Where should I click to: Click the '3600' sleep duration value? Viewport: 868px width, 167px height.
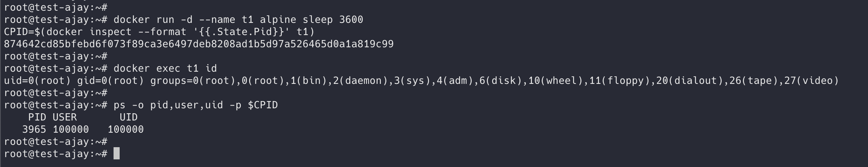click(351, 19)
